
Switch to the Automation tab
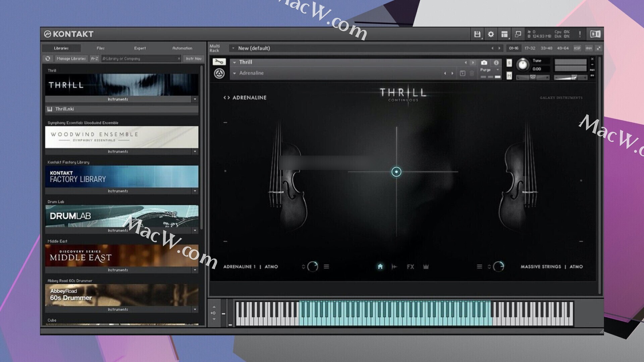pyautogui.click(x=182, y=48)
